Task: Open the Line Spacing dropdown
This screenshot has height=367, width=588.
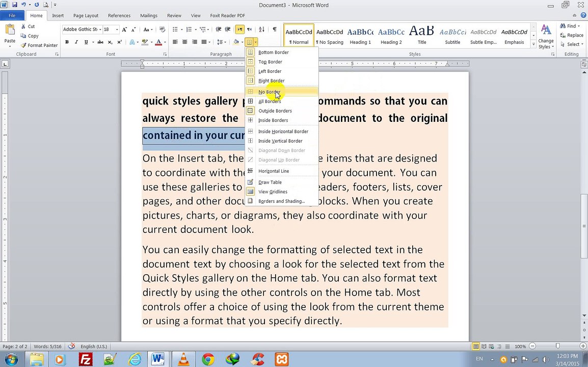Action: coord(221,42)
